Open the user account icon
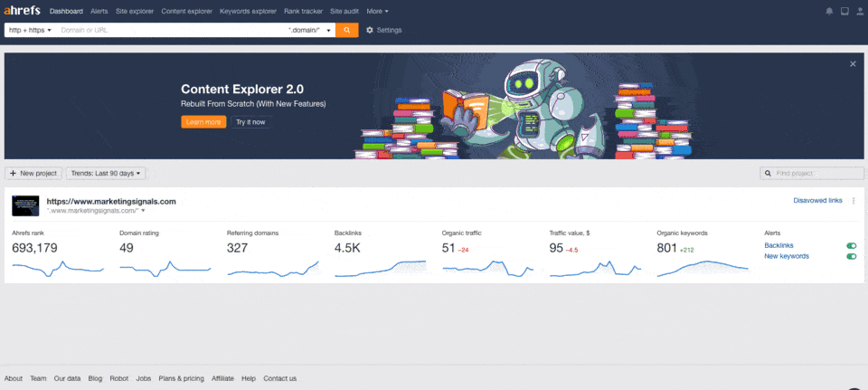This screenshot has width=868, height=390. click(x=860, y=11)
